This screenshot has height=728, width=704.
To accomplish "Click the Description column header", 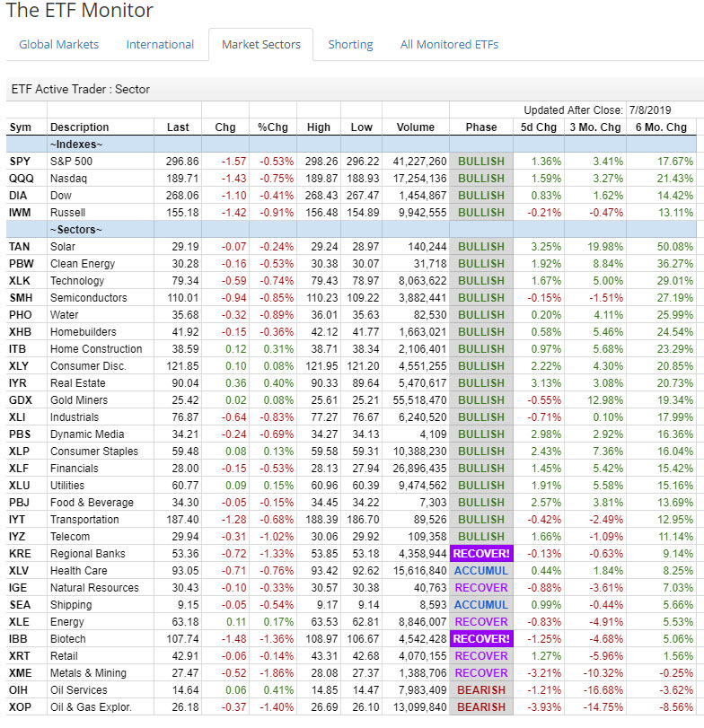I will tap(79, 127).
